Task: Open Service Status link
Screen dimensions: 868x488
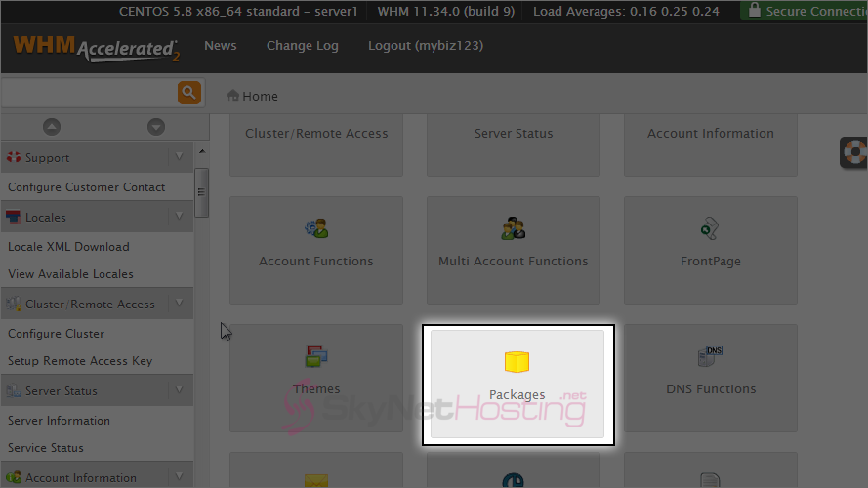Action: [45, 448]
